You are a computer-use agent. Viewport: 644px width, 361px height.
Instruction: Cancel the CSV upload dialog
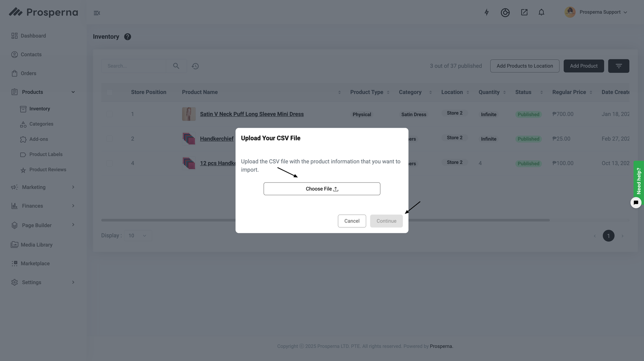tap(352, 221)
